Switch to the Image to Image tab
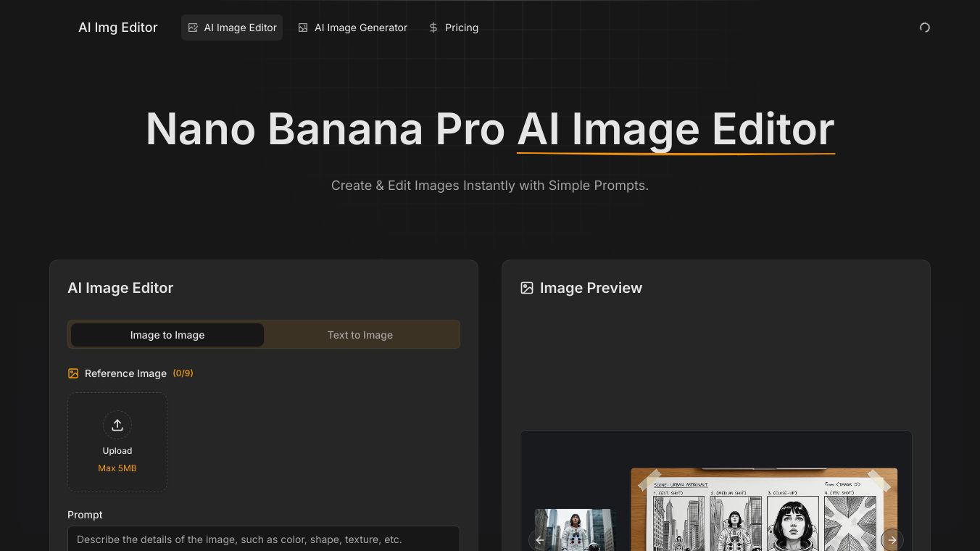The image size is (980, 551). [x=167, y=335]
